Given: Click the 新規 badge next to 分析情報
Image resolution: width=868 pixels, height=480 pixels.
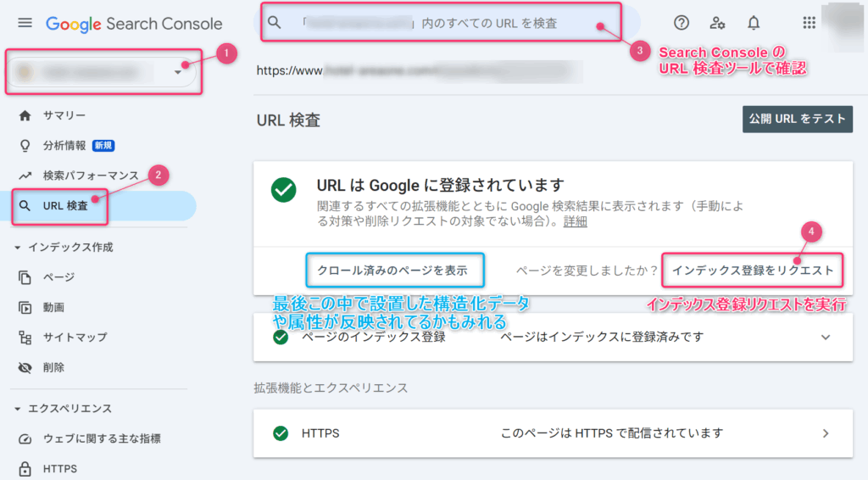Looking at the screenshot, I should point(103,146).
